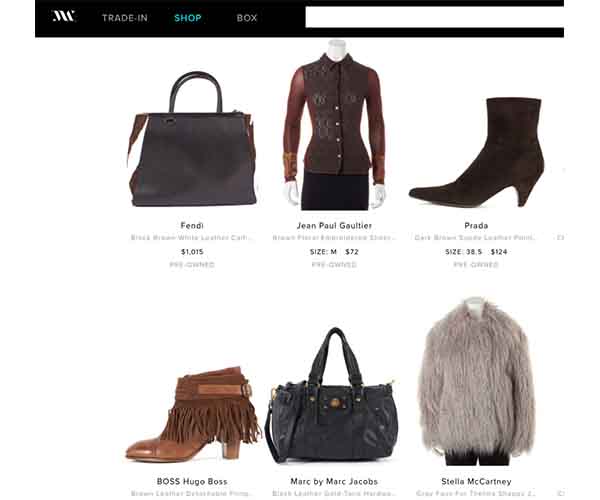Open the Stella McCartney fur coat image
600x500 pixels.
point(476,381)
